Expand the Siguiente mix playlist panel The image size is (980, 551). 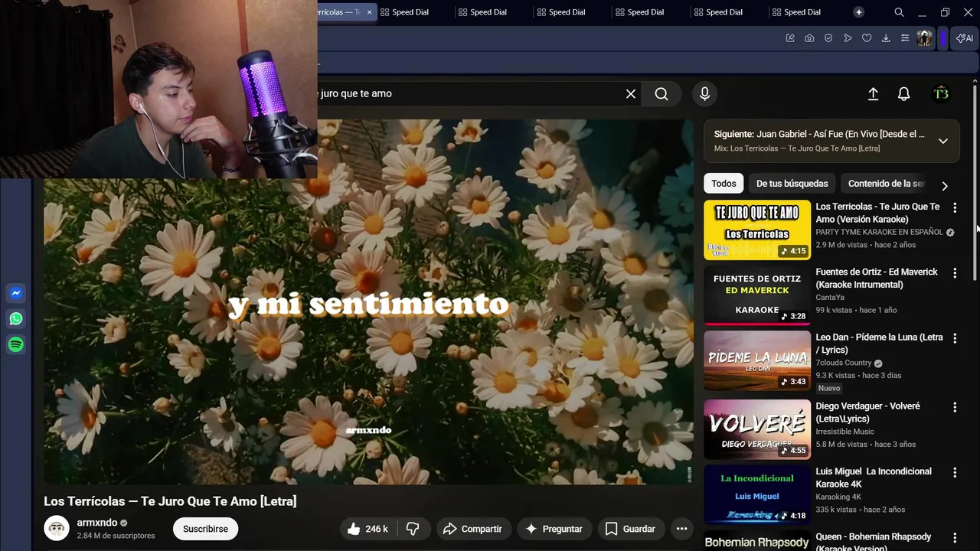(943, 141)
